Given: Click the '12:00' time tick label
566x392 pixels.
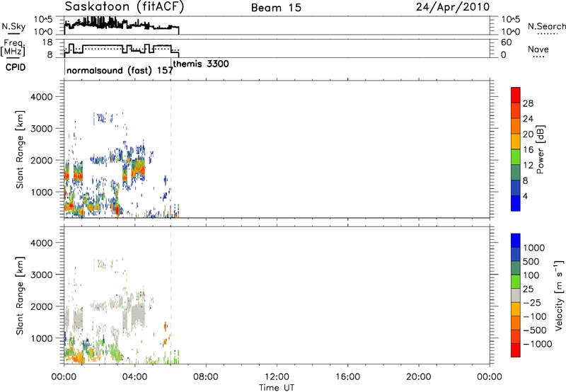Looking at the screenshot, I should [277, 377].
